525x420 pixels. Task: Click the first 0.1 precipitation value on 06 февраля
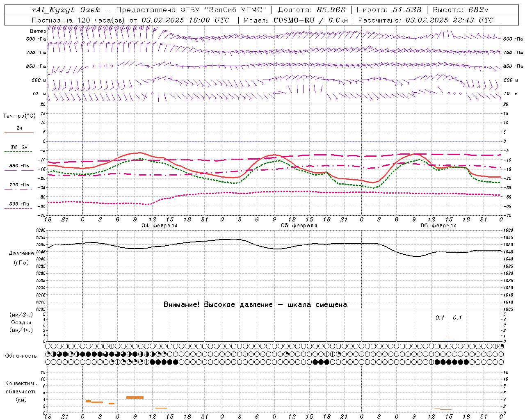[440, 317]
